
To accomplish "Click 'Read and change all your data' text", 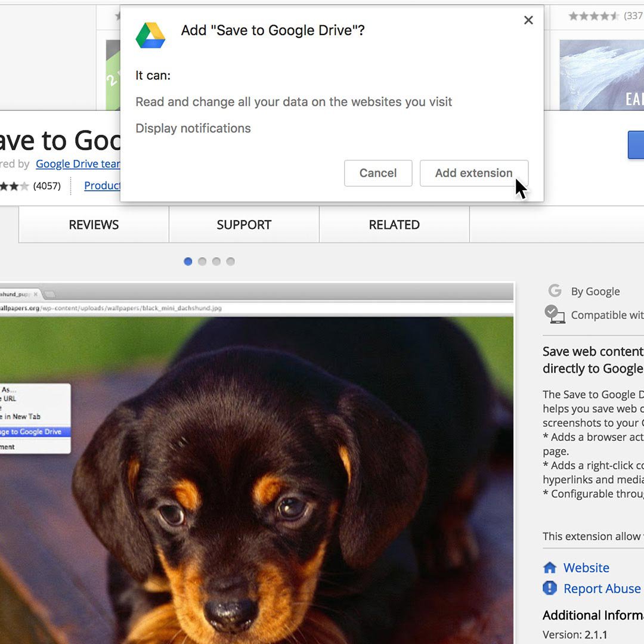I will (293, 102).
